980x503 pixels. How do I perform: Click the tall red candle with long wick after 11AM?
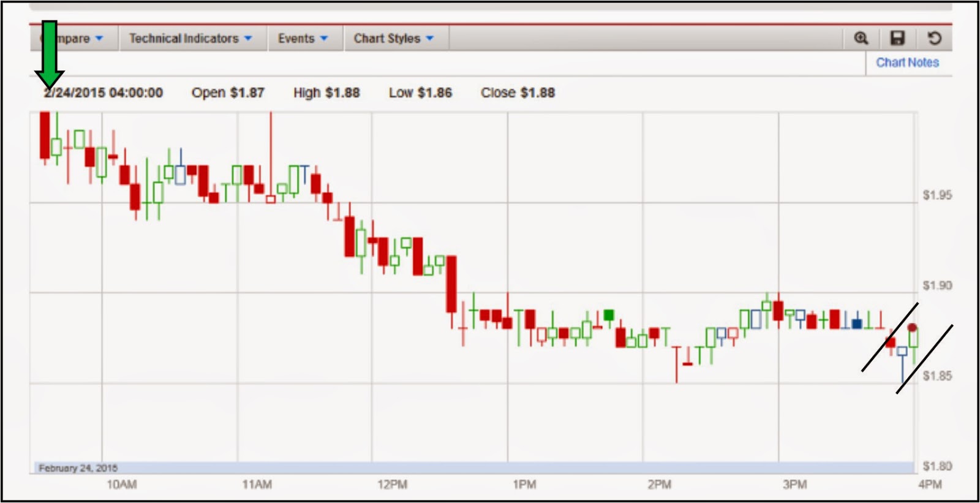click(271, 157)
